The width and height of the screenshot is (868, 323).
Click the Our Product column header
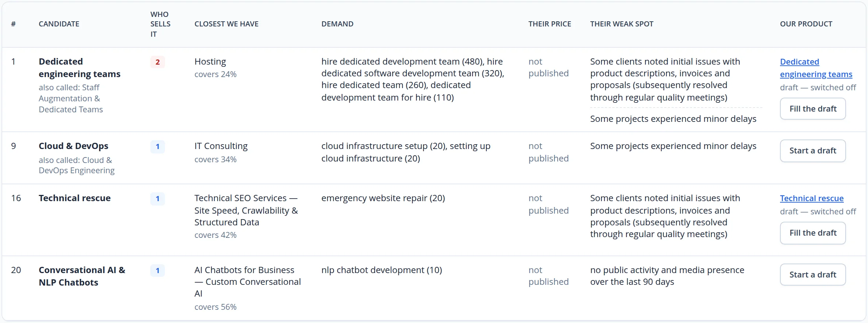click(806, 24)
